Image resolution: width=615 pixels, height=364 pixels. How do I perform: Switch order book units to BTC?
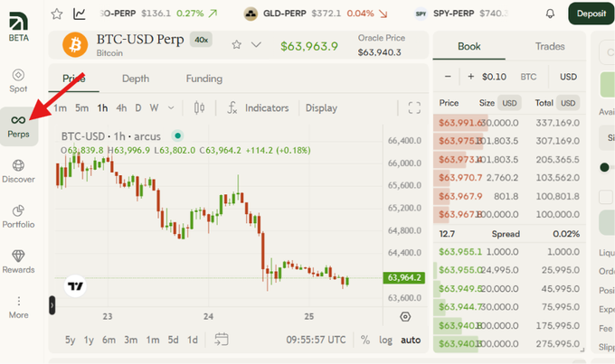coord(528,77)
